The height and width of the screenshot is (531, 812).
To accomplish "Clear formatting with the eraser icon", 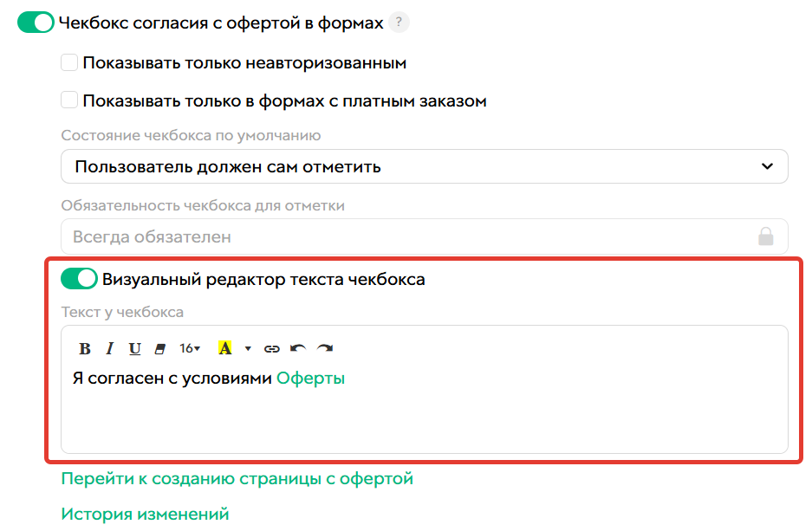I will [160, 349].
